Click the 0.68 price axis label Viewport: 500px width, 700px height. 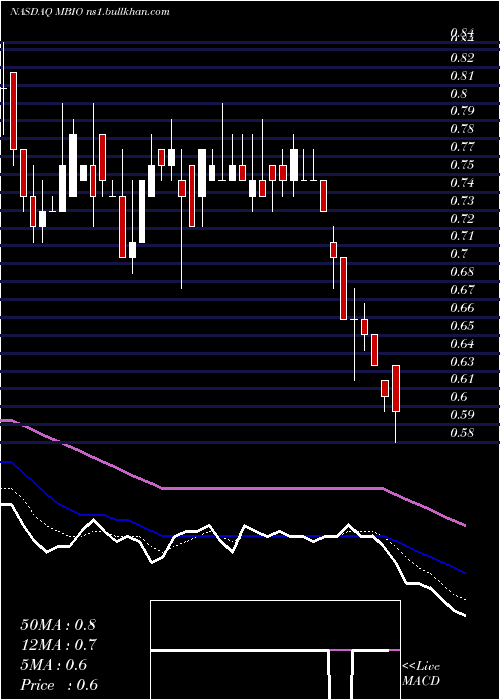(462, 272)
